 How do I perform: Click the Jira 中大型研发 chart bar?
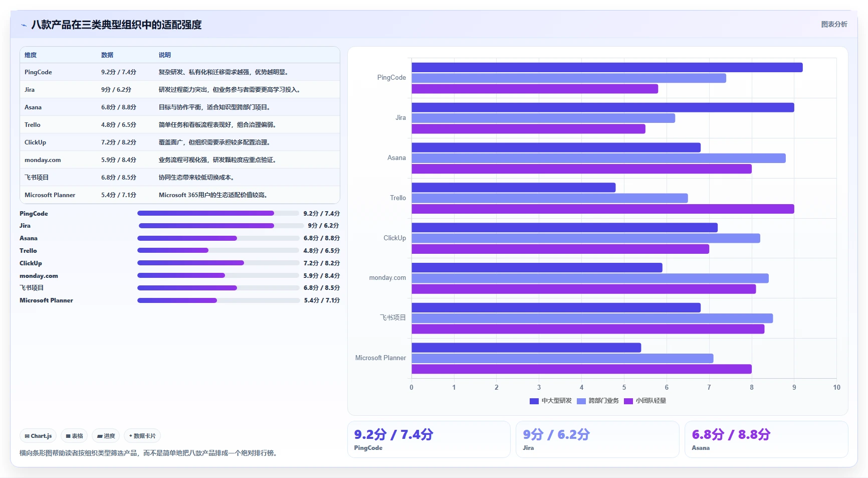(603, 107)
